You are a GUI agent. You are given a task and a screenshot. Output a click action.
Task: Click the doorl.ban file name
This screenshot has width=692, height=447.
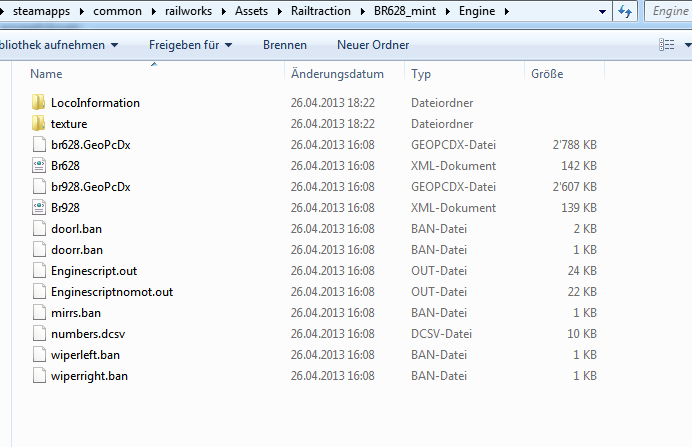(x=76, y=229)
